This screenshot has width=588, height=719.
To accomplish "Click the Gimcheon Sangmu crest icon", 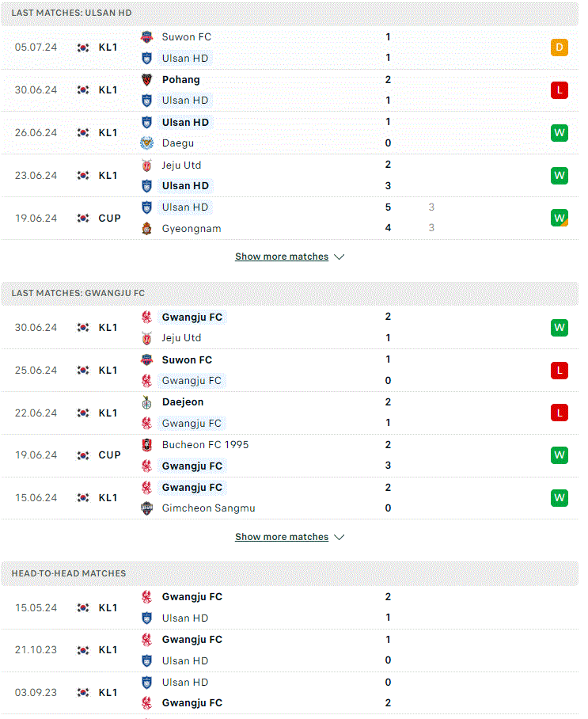I will [146, 508].
